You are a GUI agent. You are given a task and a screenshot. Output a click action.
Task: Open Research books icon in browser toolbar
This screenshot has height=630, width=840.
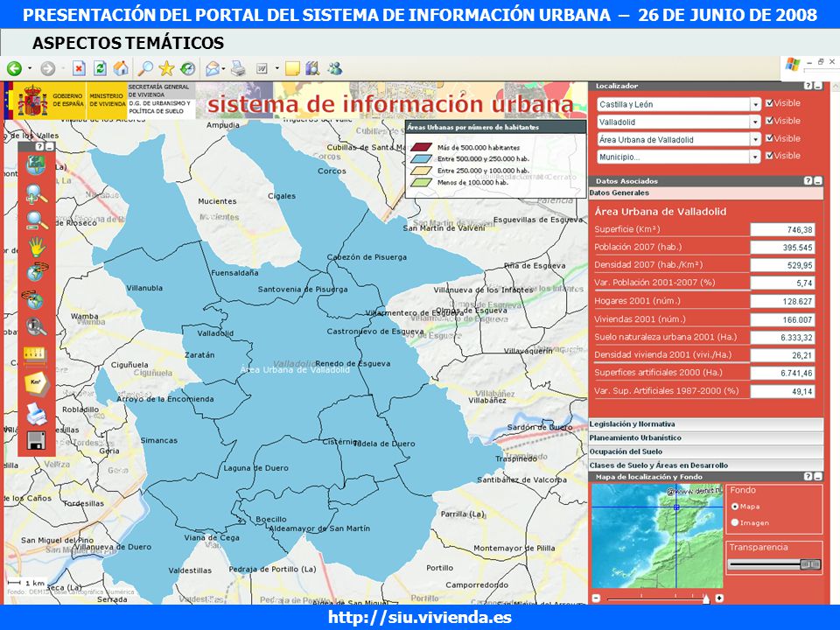312,68
